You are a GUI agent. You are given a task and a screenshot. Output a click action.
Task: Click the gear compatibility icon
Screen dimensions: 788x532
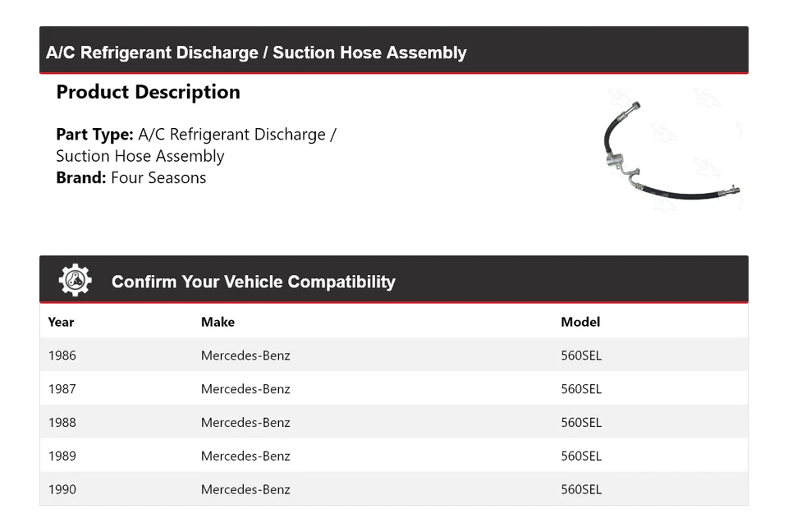pyautogui.click(x=75, y=281)
